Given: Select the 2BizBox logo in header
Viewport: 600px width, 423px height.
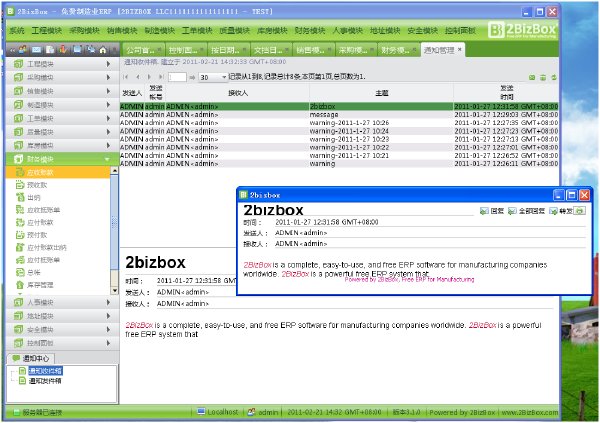Looking at the screenshot, I should tap(523, 29).
